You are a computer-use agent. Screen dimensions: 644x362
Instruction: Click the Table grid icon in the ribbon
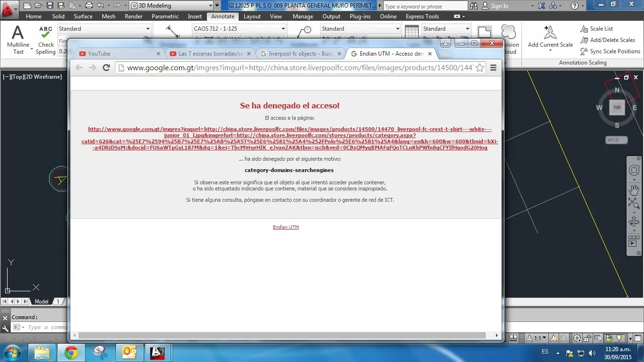coord(412,32)
